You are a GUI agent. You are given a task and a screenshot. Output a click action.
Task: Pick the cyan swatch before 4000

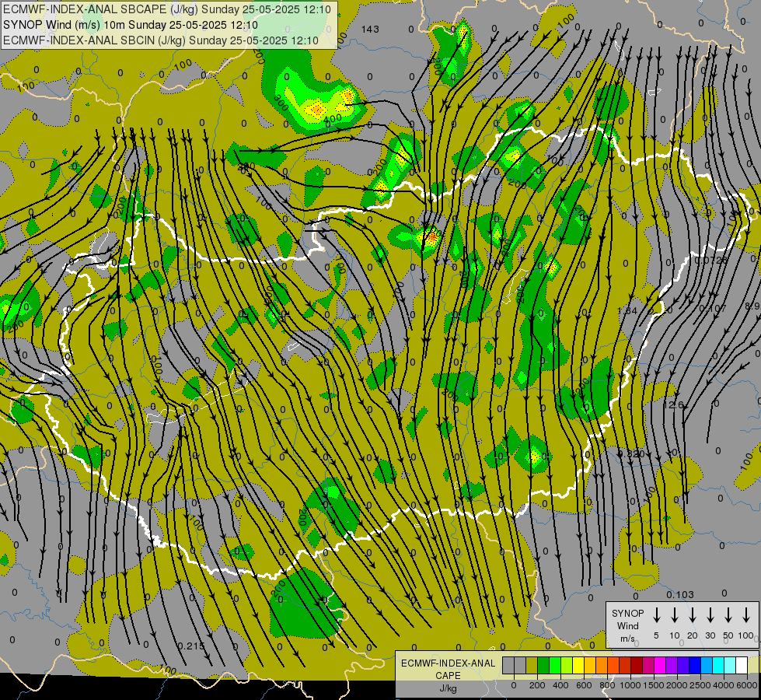[x=719, y=665]
